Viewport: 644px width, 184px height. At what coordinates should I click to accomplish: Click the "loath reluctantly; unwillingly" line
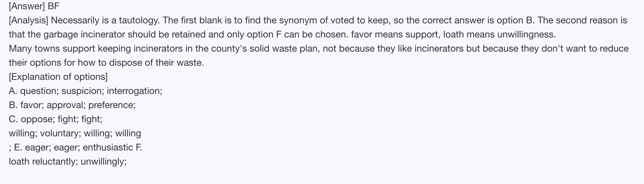coord(68,161)
